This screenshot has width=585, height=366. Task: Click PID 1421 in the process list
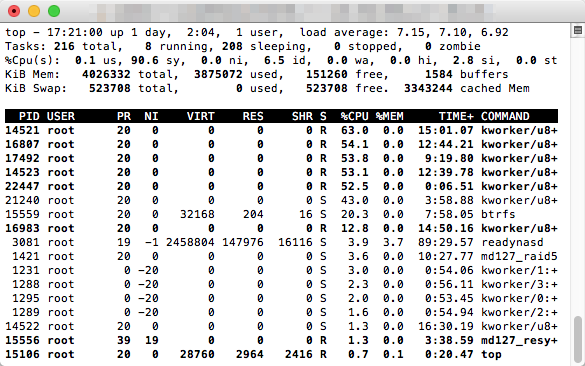[26, 256]
